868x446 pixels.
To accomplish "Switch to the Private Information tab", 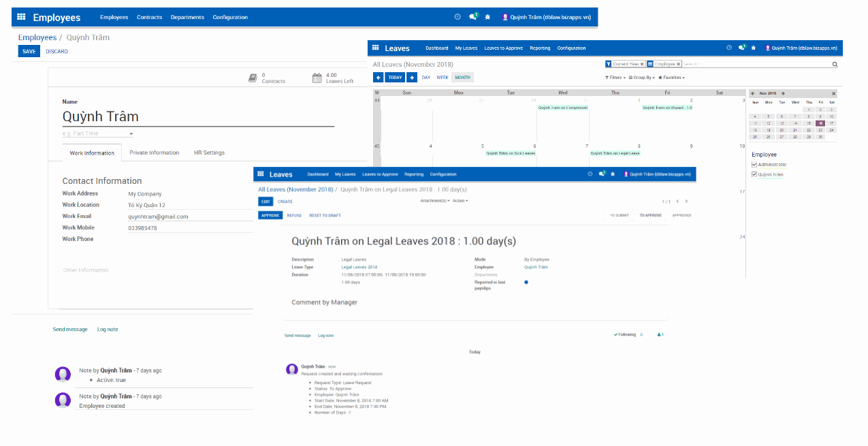I will [x=154, y=152].
